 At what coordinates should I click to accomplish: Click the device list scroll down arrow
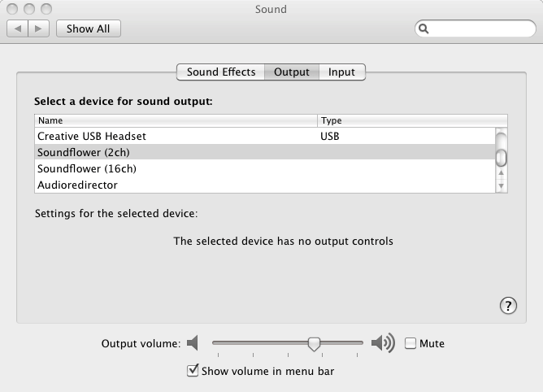coord(501,186)
